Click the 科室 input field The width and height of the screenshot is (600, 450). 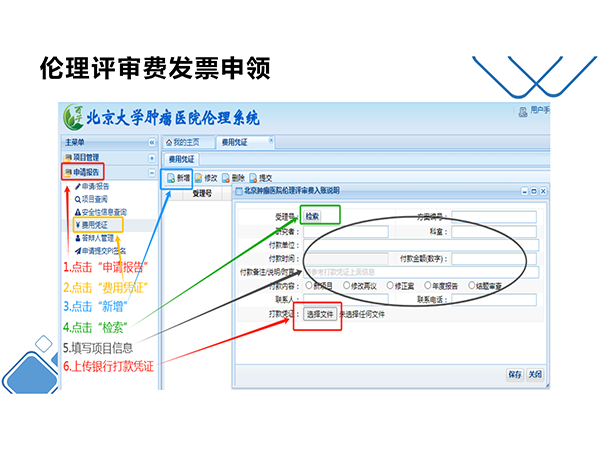pyautogui.click(x=494, y=232)
